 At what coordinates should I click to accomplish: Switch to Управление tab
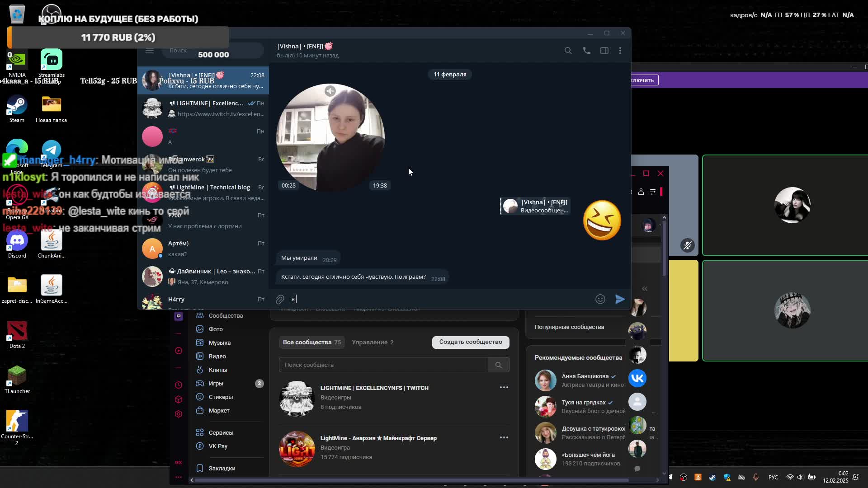coord(373,342)
